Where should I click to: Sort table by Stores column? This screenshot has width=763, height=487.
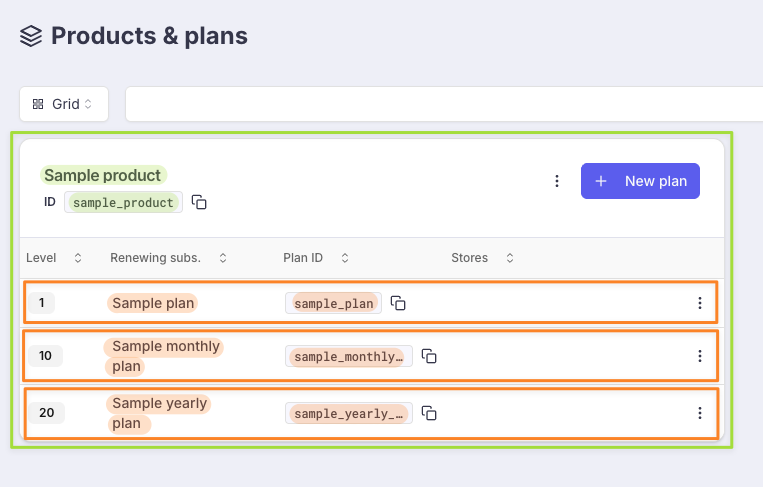point(509,258)
